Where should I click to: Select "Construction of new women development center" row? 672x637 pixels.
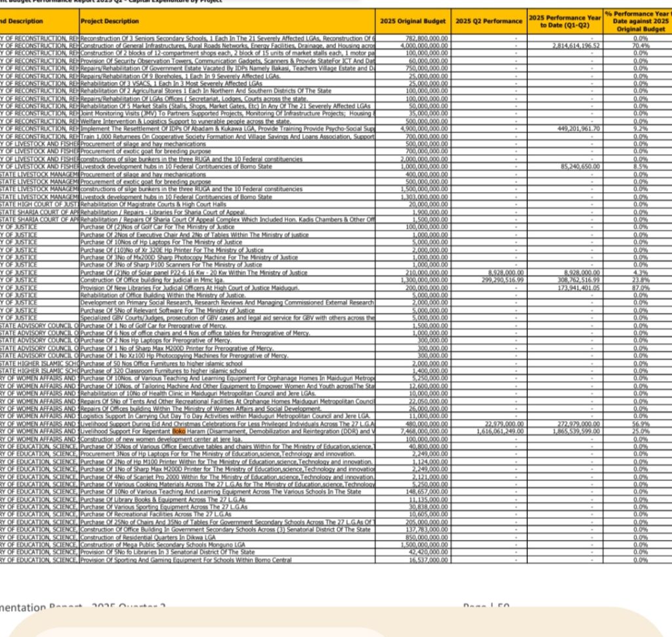pyautogui.click(x=161, y=439)
